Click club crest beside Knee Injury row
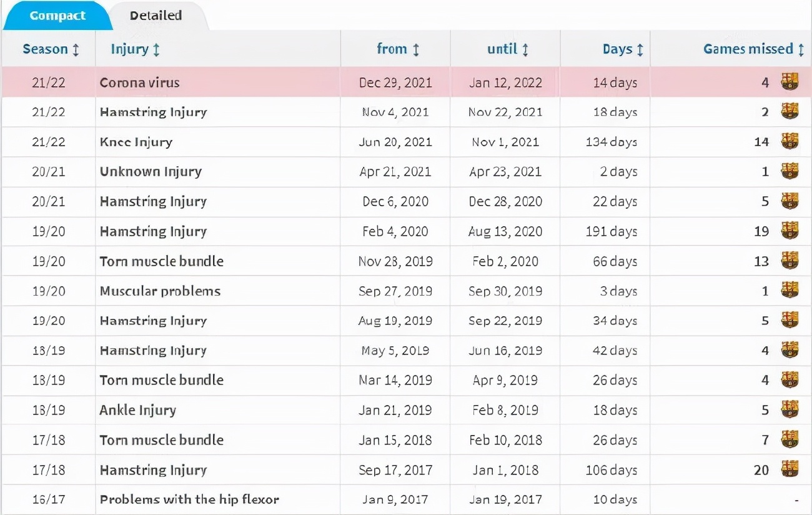The image size is (812, 515). click(790, 142)
